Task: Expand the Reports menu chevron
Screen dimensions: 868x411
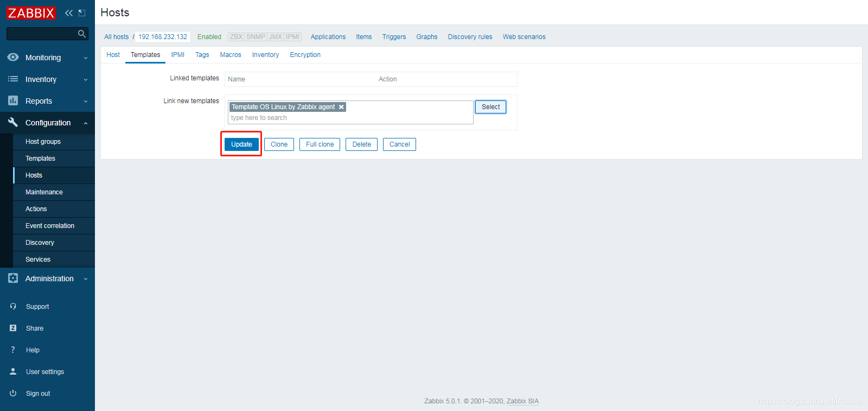Action: click(86, 102)
